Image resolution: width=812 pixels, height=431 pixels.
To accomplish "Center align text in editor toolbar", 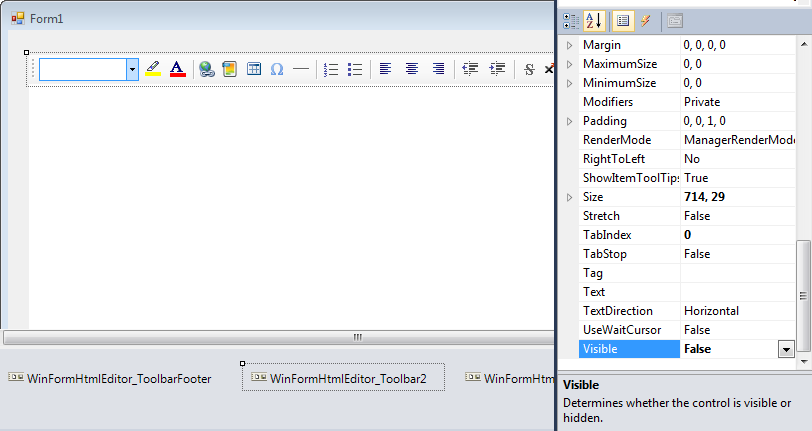I will [x=412, y=69].
